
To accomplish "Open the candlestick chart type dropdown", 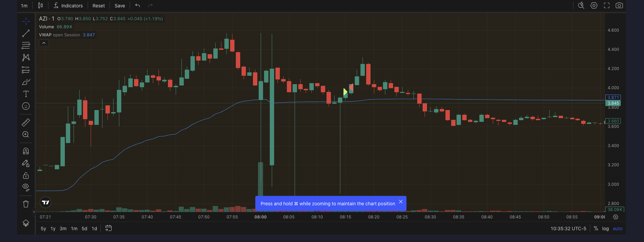I will (x=40, y=5).
